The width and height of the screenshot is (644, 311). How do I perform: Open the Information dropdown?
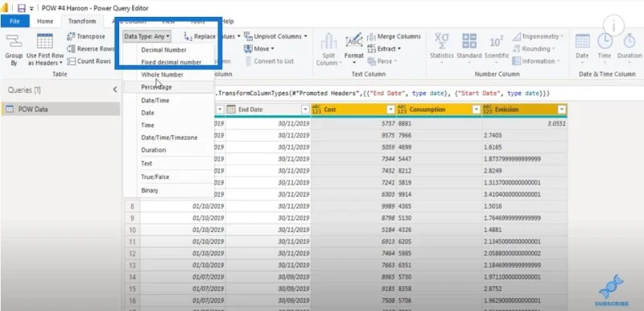pos(535,61)
